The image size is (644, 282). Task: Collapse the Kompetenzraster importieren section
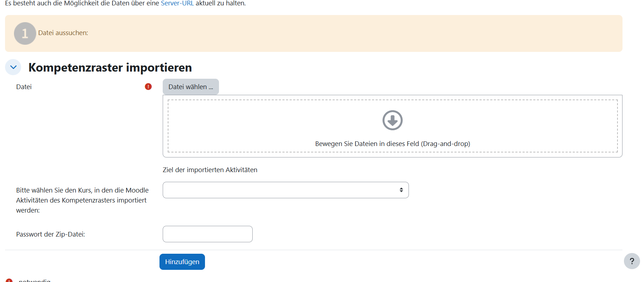(13, 67)
